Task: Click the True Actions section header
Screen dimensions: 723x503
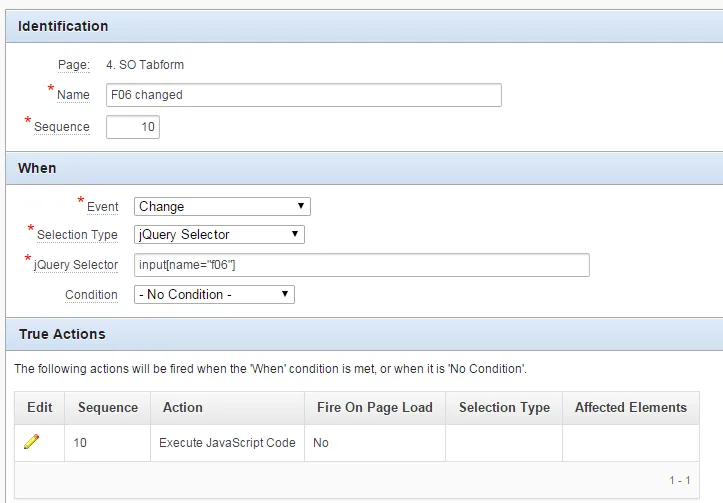Action: tap(62, 334)
